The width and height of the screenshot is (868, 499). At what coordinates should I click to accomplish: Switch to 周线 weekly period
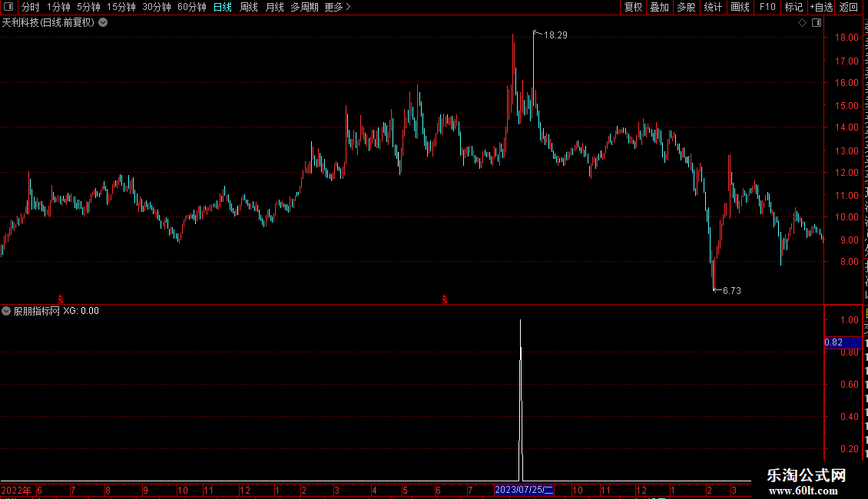click(249, 7)
